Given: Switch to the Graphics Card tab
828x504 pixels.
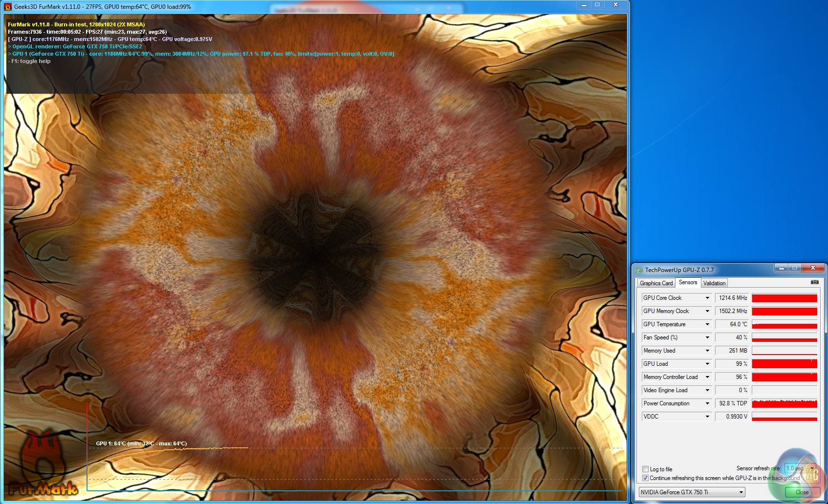Looking at the screenshot, I should pyautogui.click(x=656, y=283).
